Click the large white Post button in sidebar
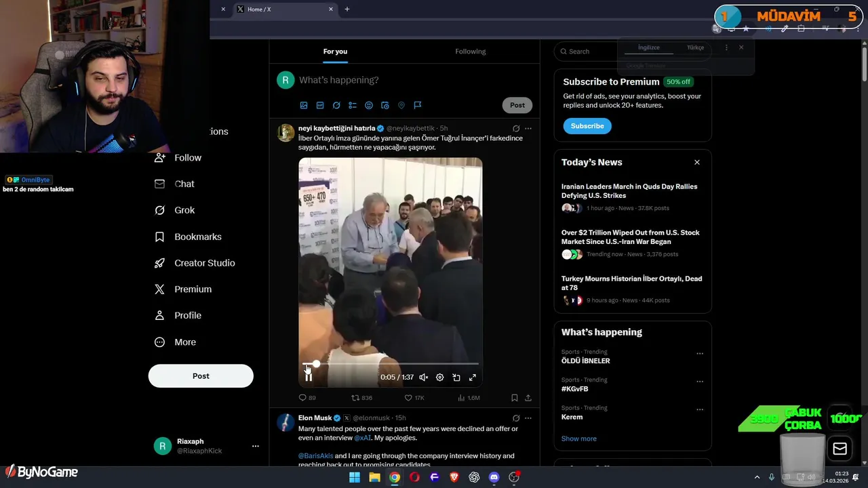This screenshot has height=488, width=868. [201, 376]
